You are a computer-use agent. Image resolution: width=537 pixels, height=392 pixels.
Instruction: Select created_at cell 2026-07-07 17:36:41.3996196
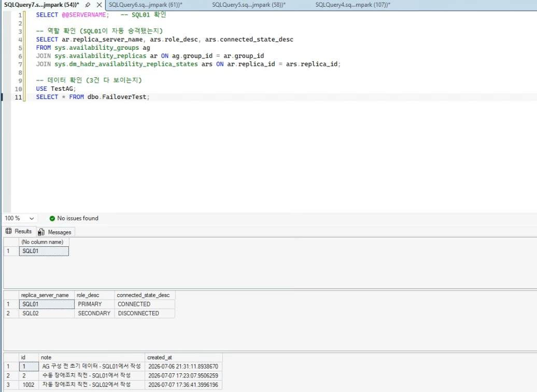point(183,385)
